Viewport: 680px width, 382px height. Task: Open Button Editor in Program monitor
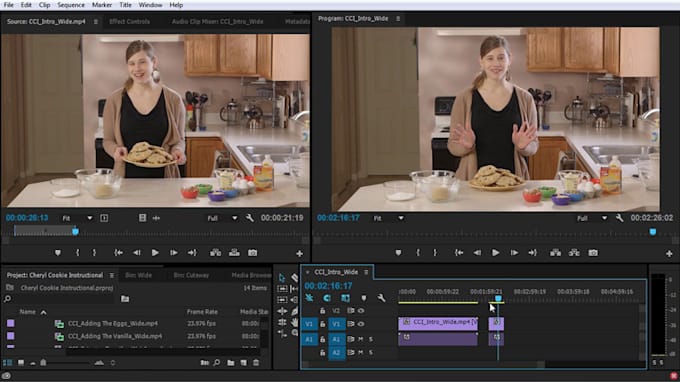pos(669,253)
